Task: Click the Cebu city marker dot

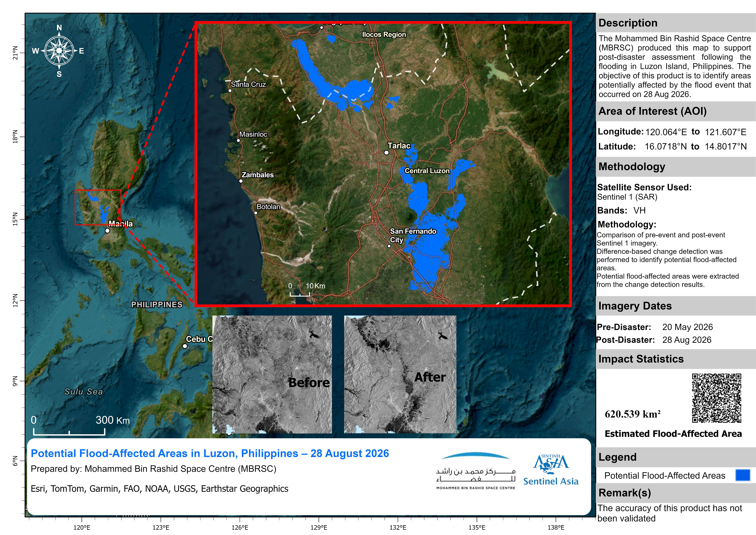Action: (185, 346)
